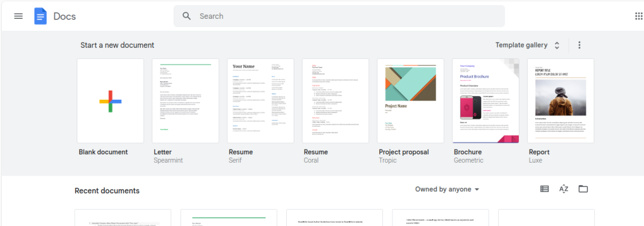Click the search magnifier icon
Screen dimensions: 644x226
point(187,16)
